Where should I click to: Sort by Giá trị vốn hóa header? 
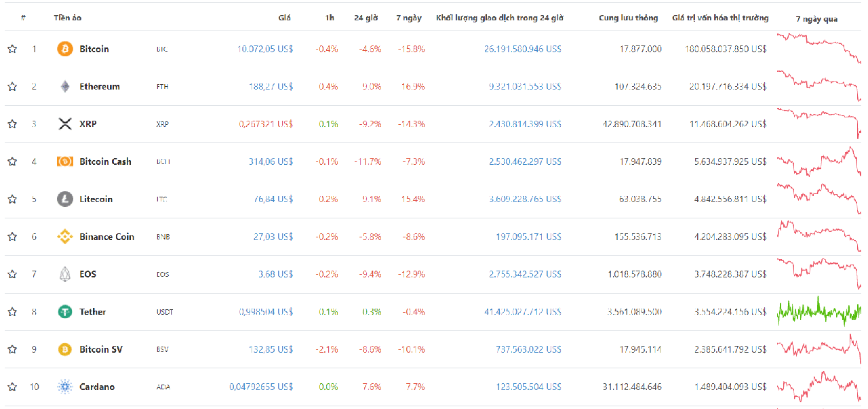[x=720, y=18]
